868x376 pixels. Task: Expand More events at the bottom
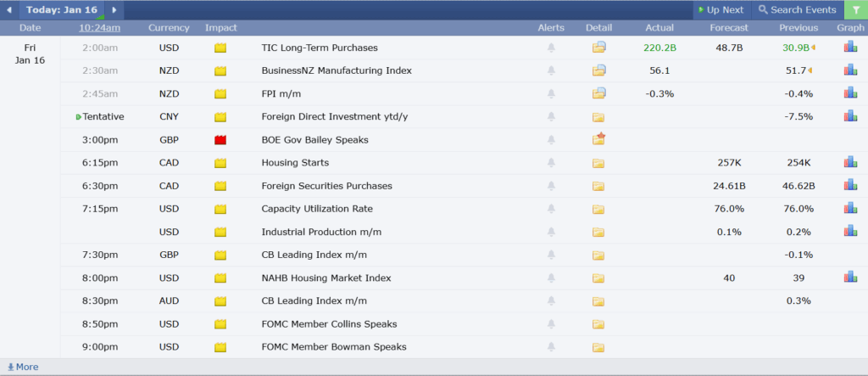pos(22,367)
